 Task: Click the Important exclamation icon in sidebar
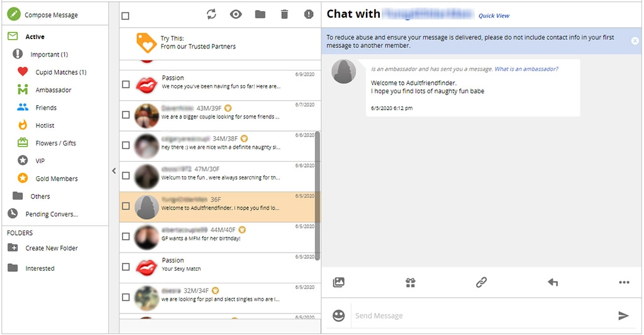click(x=18, y=54)
